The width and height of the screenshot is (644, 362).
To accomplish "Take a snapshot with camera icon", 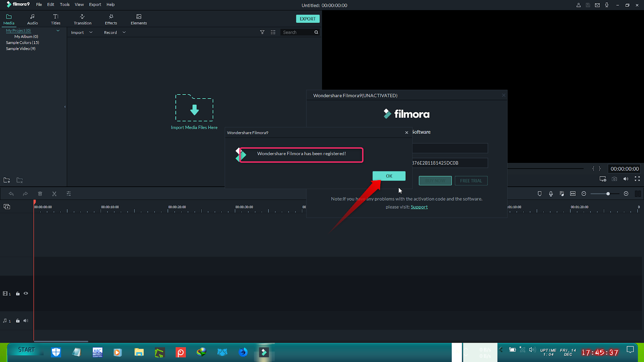I will [614, 179].
